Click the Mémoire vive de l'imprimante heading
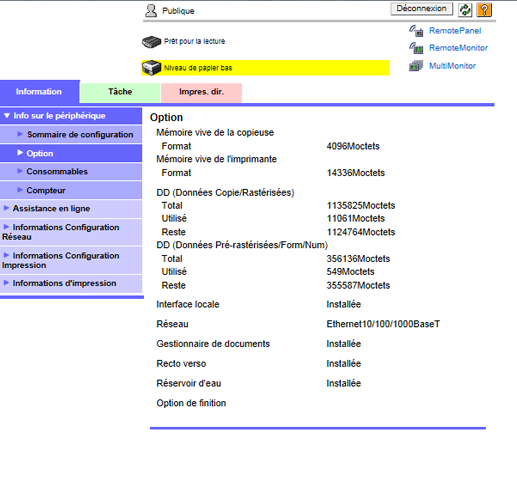Image resolution: width=517 pixels, height=490 pixels. tap(216, 159)
